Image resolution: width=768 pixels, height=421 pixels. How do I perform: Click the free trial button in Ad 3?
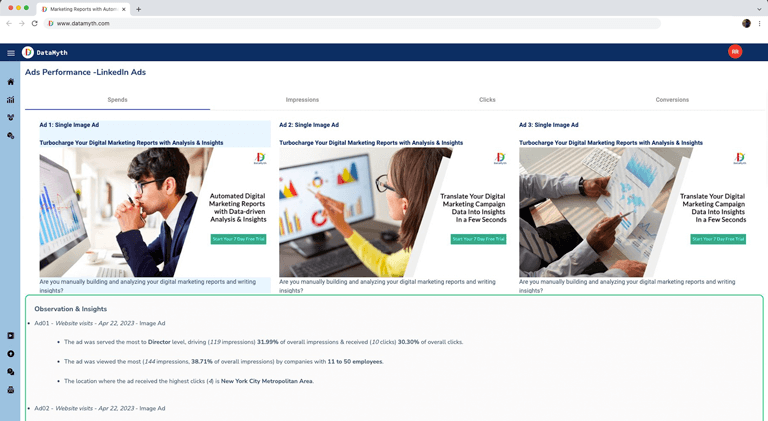pos(718,239)
